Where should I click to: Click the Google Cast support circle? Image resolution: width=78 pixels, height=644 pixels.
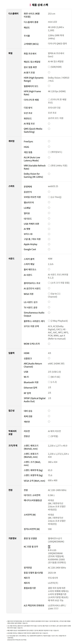pyautogui.click(x=49, y=249)
